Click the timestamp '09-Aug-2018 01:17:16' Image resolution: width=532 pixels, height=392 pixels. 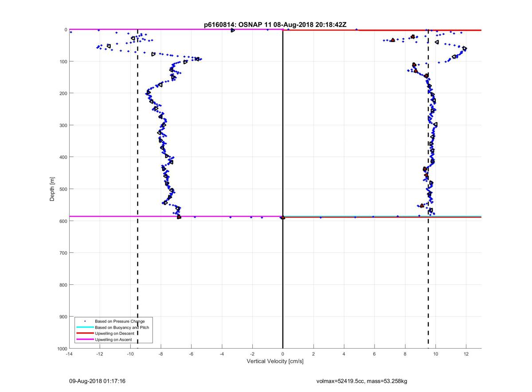(97, 381)
